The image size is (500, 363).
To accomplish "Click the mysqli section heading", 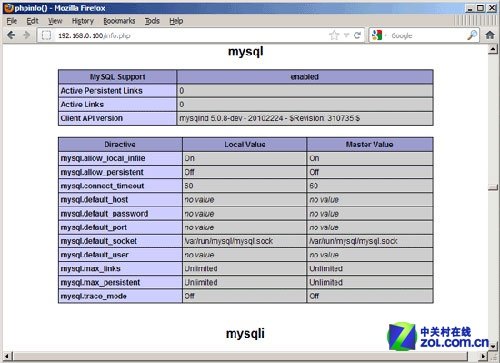I will click(245, 333).
